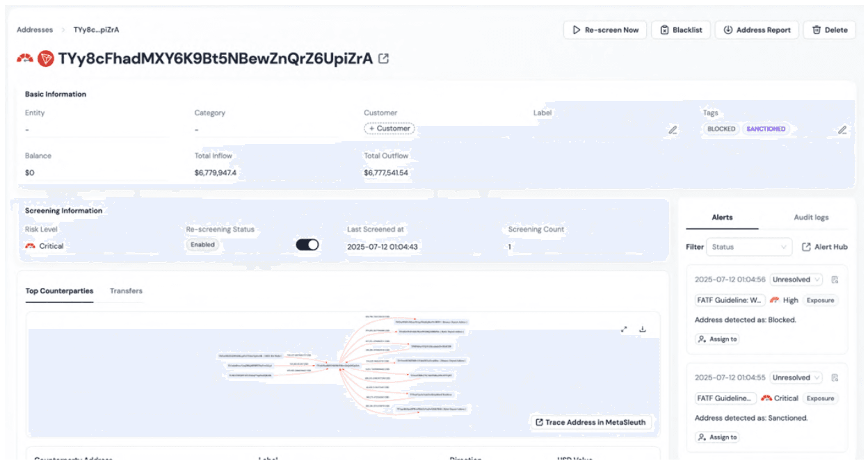Switch to the Transfers tab
The height and width of the screenshot is (470, 868).
point(126,291)
